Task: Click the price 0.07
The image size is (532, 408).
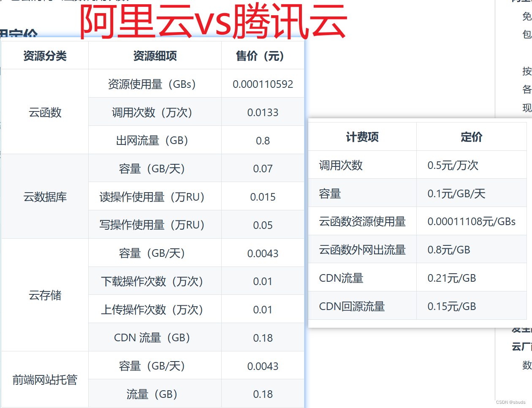Action: click(263, 169)
